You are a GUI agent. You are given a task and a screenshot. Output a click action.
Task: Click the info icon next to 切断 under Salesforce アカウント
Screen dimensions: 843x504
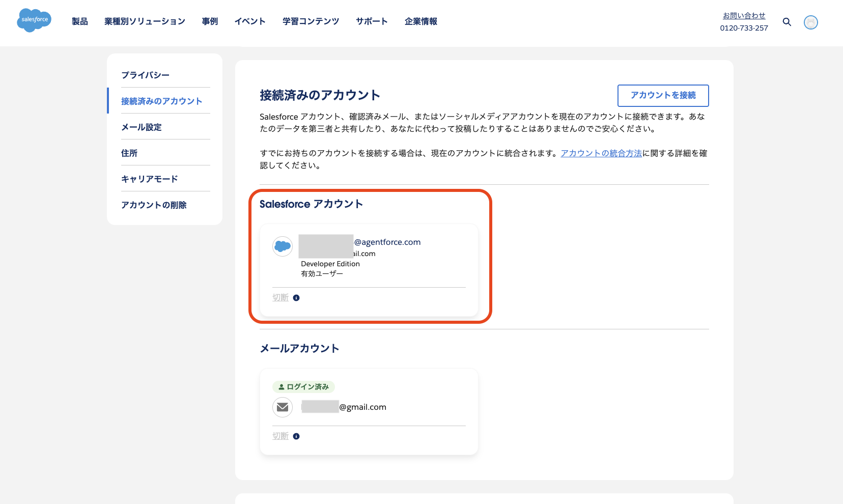point(296,298)
